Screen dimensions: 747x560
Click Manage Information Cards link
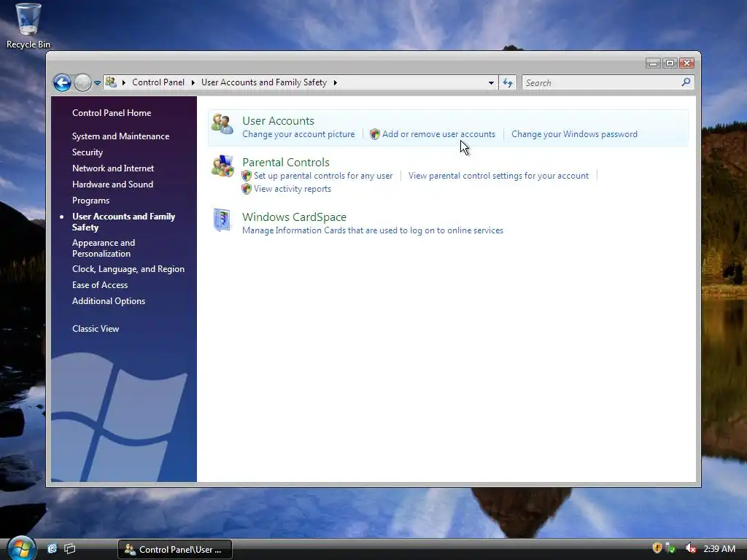[373, 230]
